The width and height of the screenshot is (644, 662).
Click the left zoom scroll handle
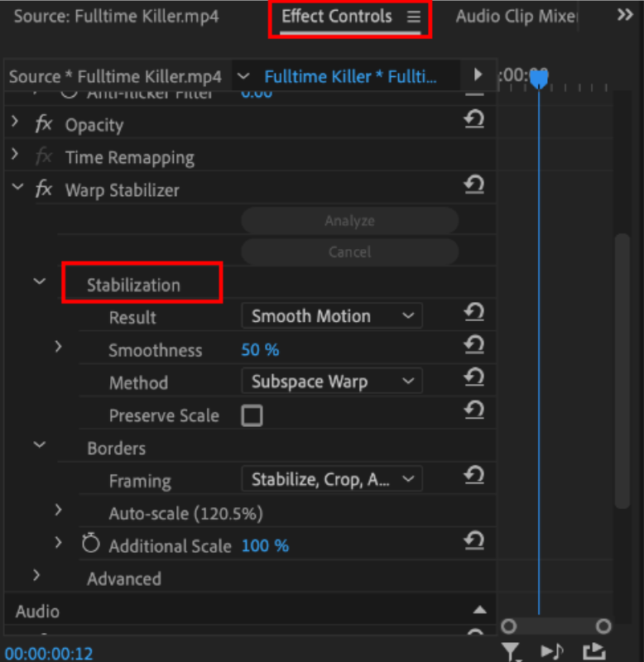(x=509, y=626)
